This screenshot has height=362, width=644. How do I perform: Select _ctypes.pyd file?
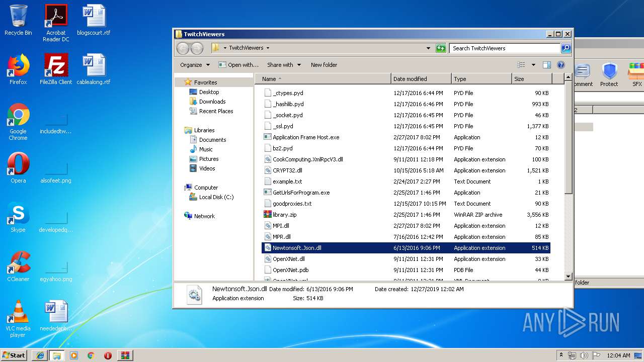click(407, 93)
